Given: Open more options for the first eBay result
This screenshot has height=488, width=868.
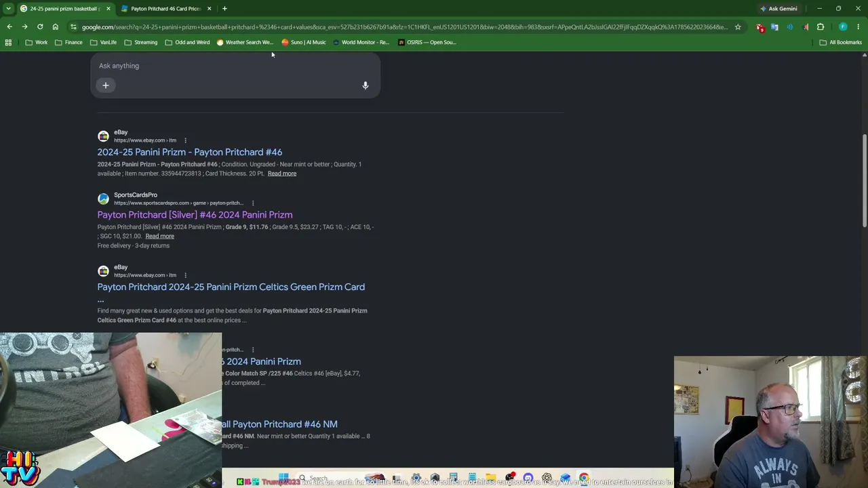Looking at the screenshot, I should 185,140.
